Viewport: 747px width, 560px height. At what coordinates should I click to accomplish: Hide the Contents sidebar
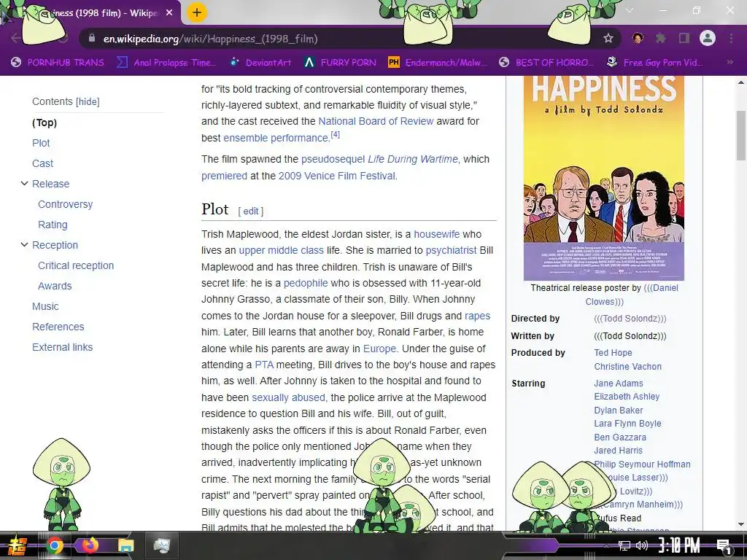[88, 101]
